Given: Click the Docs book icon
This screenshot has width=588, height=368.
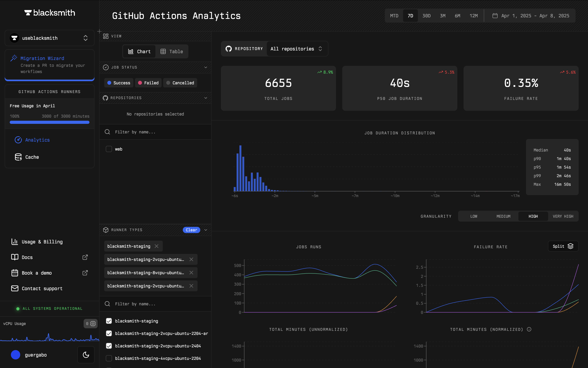Looking at the screenshot, I should (15, 257).
